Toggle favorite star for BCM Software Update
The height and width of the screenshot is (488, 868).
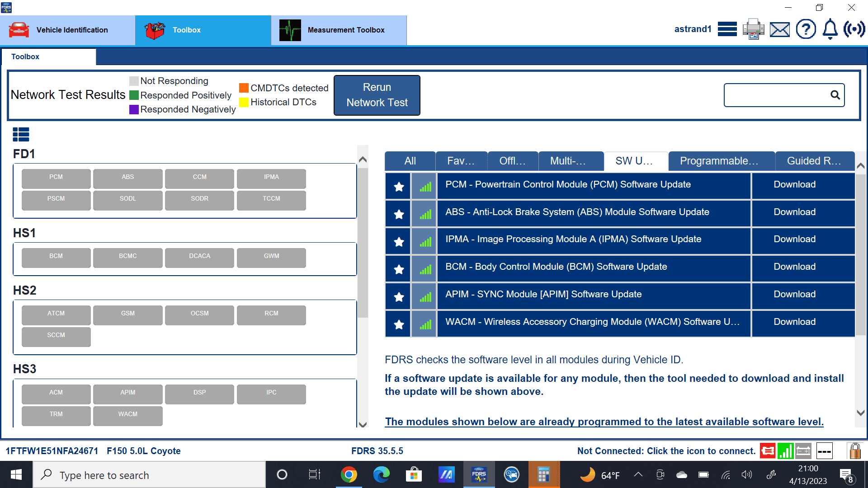[398, 269]
